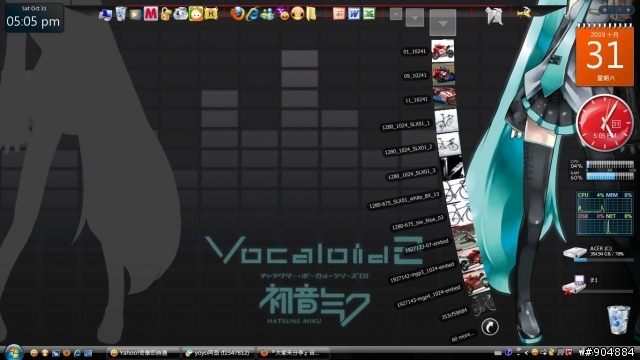Screen dimensions: 640x360
Task: Click the curved arrow open-folder button
Action: click(490, 327)
